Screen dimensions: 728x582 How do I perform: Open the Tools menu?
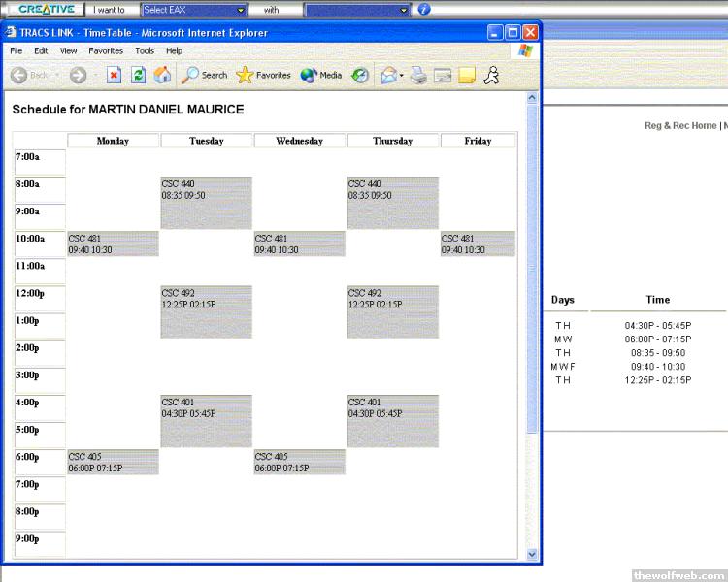(144, 50)
